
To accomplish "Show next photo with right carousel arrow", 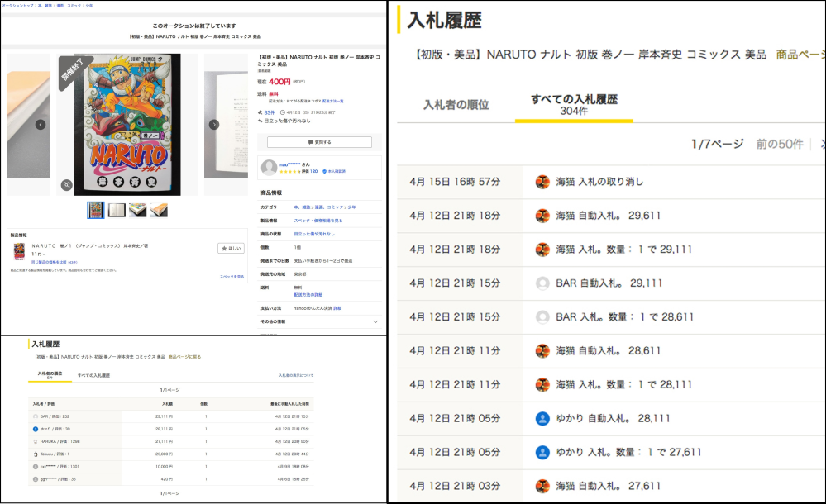I will 214,125.
